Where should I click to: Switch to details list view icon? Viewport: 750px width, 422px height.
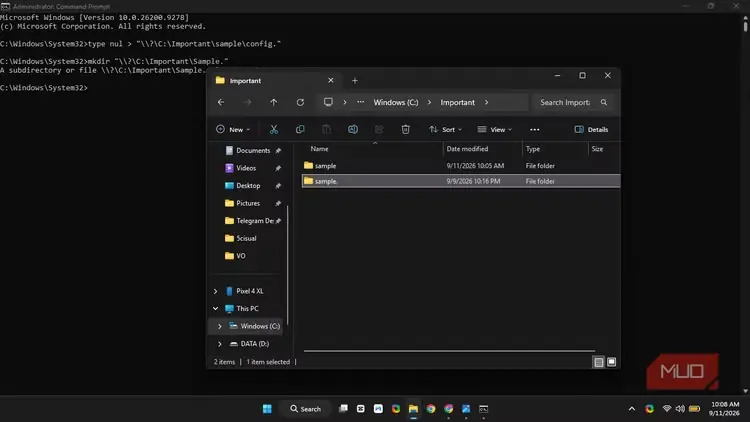click(x=598, y=362)
